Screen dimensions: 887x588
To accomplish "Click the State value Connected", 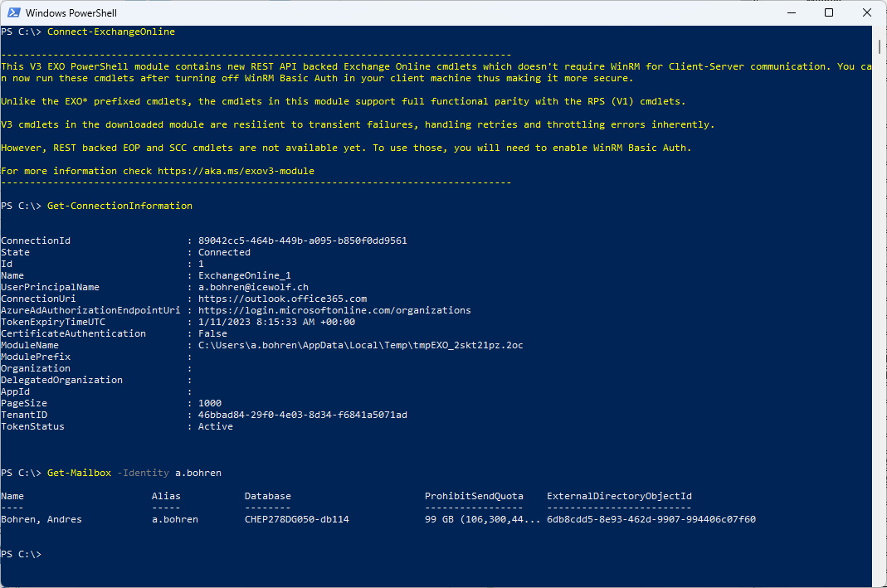I will coord(224,252).
